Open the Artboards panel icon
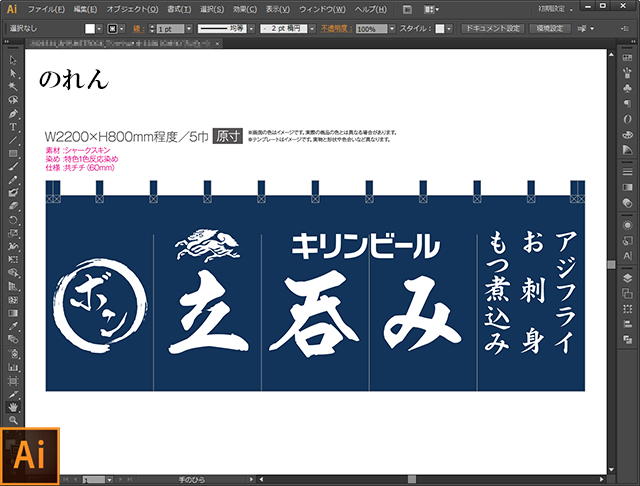 (x=627, y=293)
